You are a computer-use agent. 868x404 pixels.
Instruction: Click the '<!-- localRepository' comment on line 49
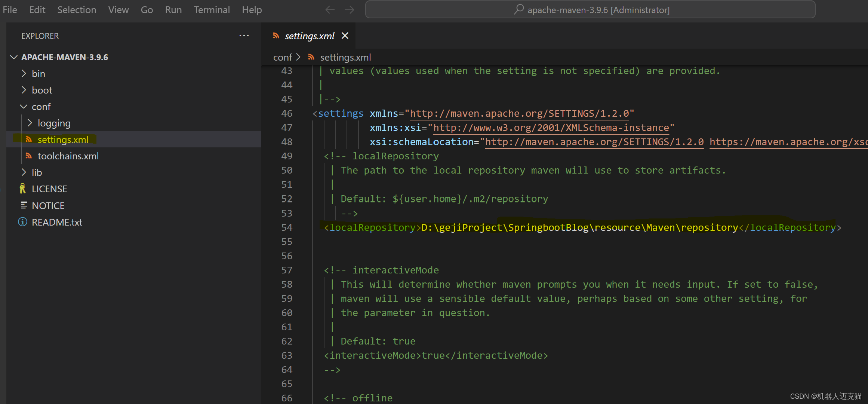coord(381,156)
